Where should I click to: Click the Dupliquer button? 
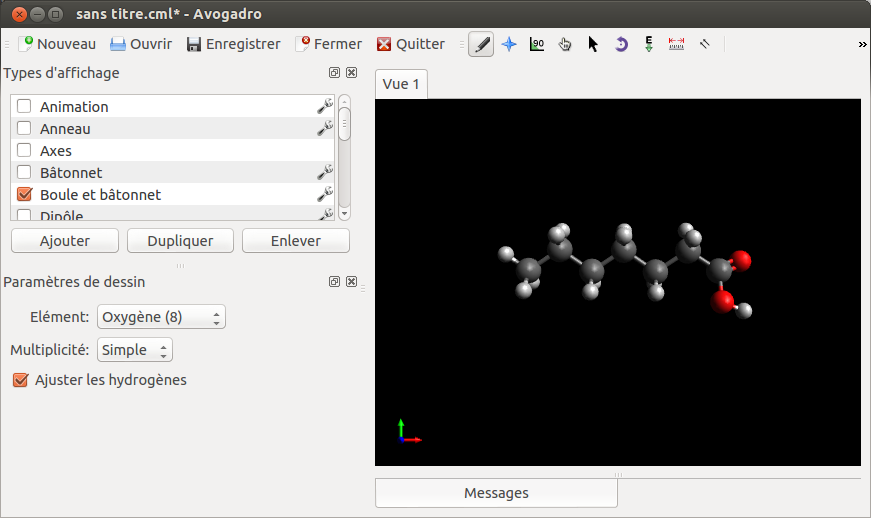coord(180,241)
